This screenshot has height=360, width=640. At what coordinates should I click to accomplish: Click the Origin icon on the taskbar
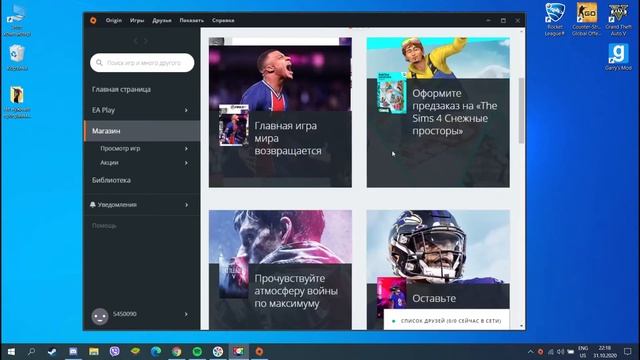click(x=259, y=351)
